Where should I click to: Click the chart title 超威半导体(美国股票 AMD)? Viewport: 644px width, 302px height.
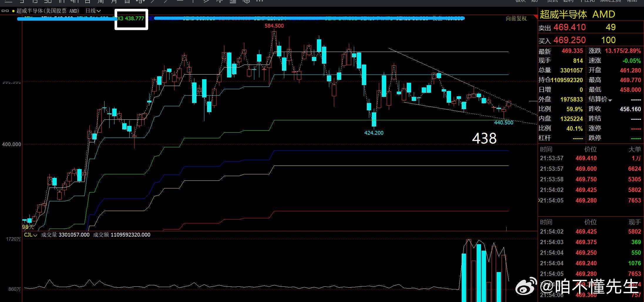click(48, 11)
